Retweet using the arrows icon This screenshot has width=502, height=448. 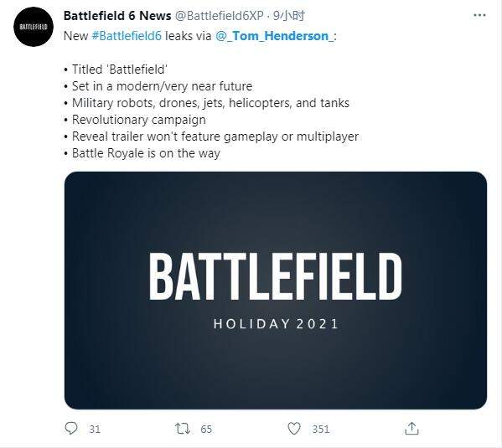coord(183,429)
